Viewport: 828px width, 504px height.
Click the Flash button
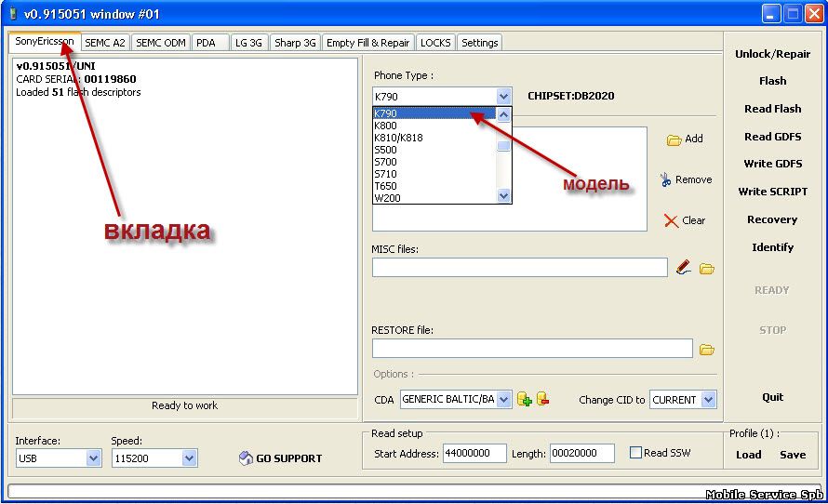[x=772, y=81]
